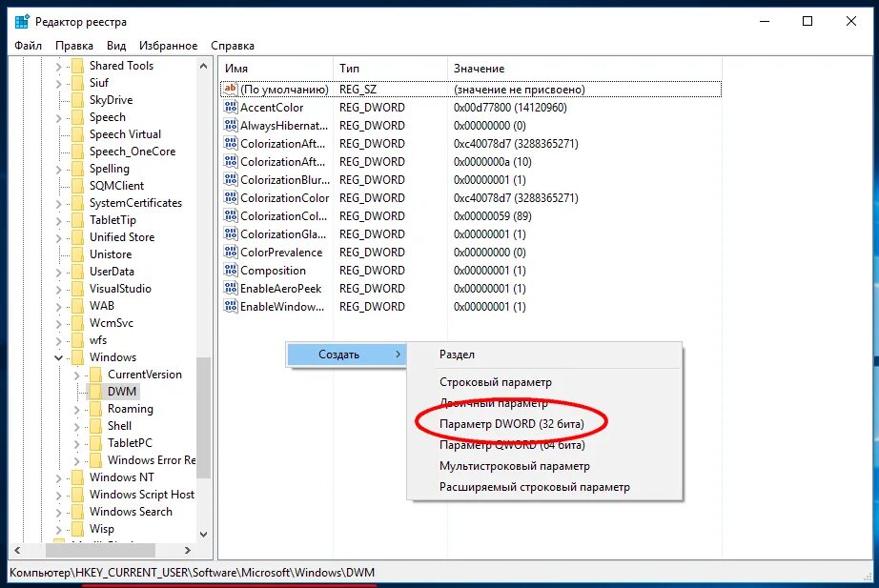Click horizontal scrollbar left arrow
Viewport: 879px width, 588px height.
[17, 551]
